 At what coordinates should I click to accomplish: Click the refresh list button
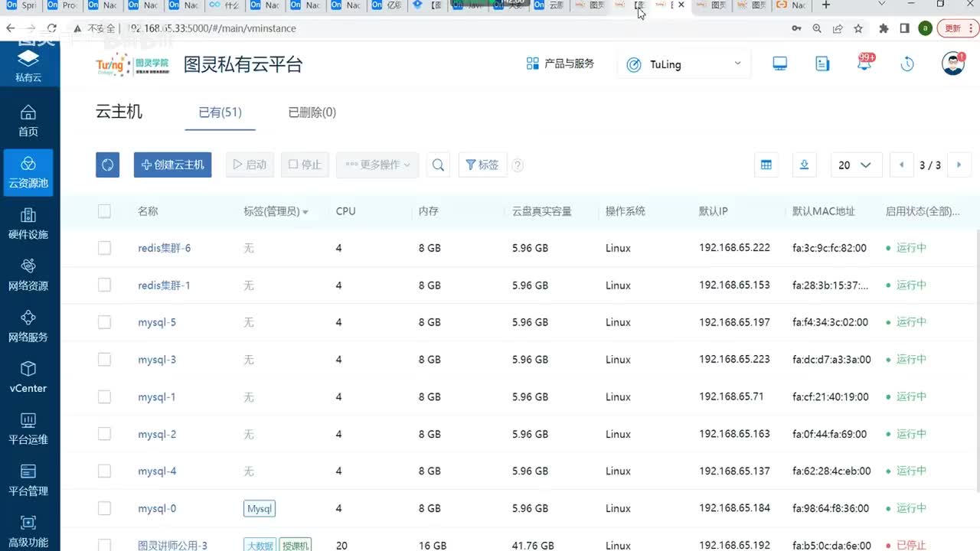tap(107, 165)
